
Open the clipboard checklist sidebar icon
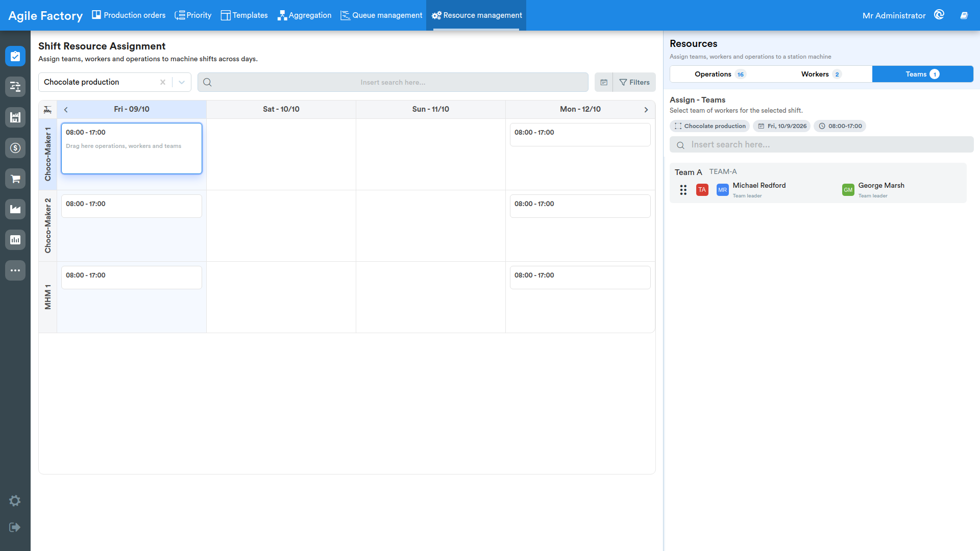pyautogui.click(x=15, y=56)
